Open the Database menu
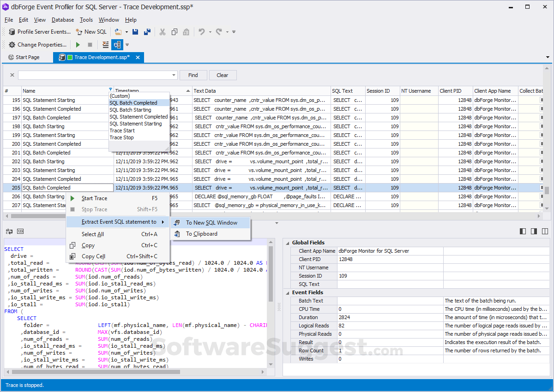554x392 pixels. 62,20
